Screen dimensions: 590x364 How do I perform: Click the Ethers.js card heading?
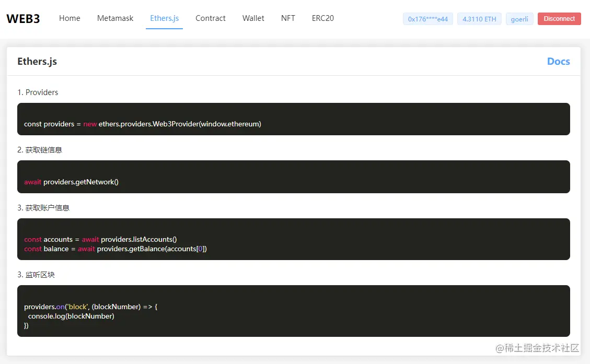tap(37, 61)
